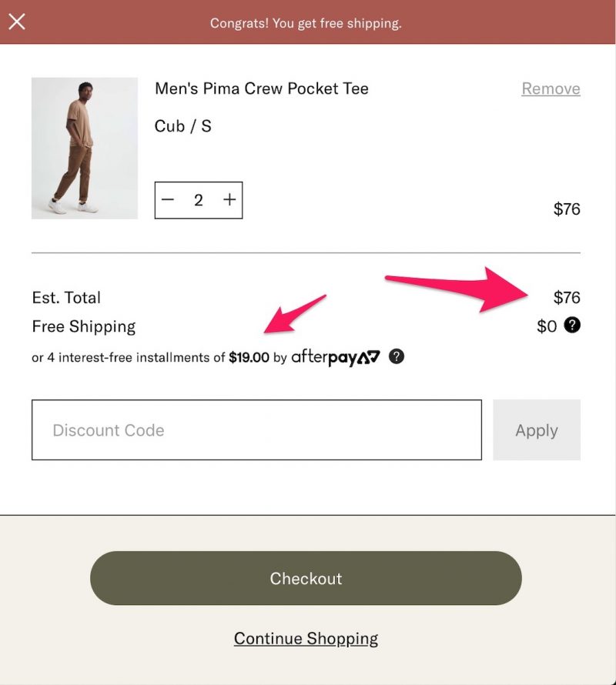This screenshot has height=685, width=616.
Task: Click the free shipping help question icon
Action: coord(572,325)
